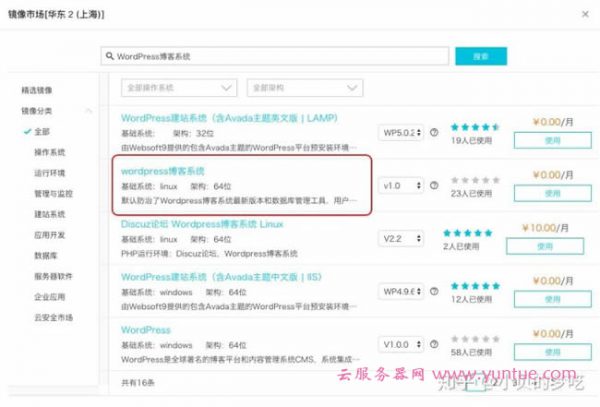Image resolution: width=600 pixels, height=407 pixels.
Task: Click star rating of the LAMP WordPress image
Action: click(473, 127)
